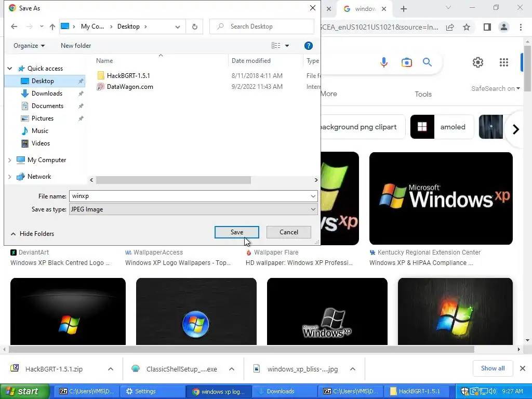This screenshot has height=399, width=532.
Task: Open the Organize menu
Action: tap(29, 46)
